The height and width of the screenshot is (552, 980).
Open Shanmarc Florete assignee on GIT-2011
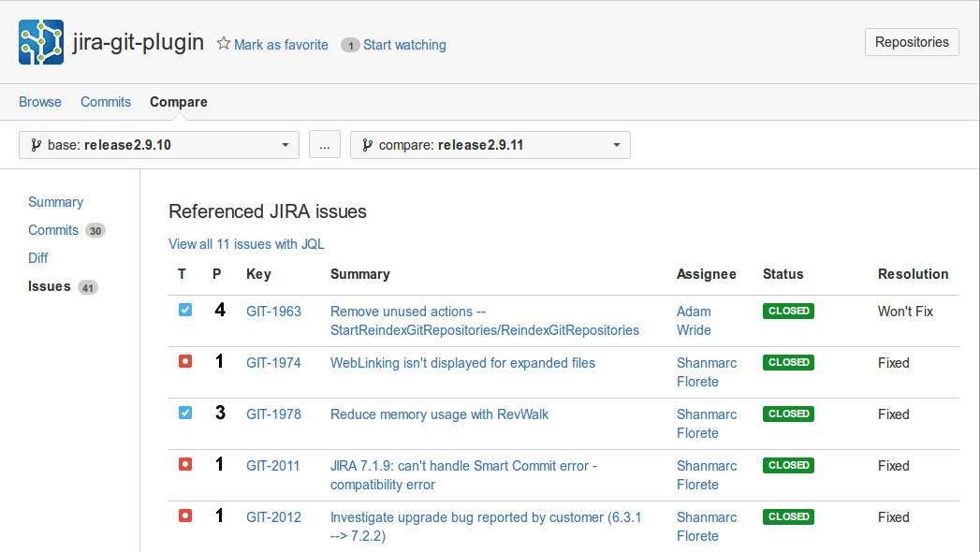[x=707, y=475]
